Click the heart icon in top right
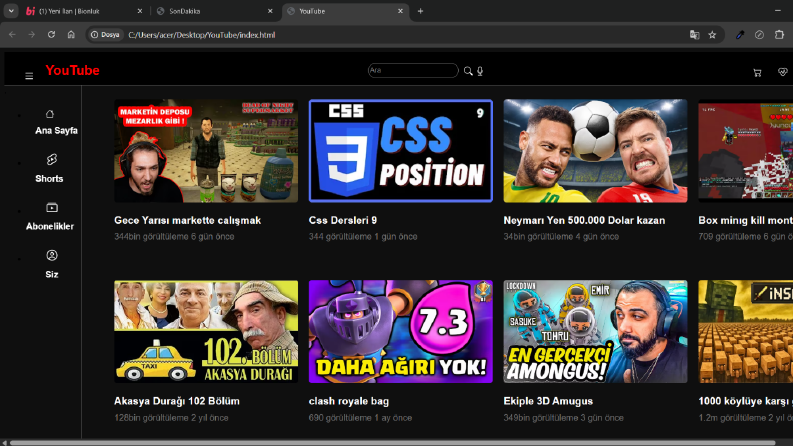This screenshot has height=446, width=793. pyautogui.click(x=782, y=72)
